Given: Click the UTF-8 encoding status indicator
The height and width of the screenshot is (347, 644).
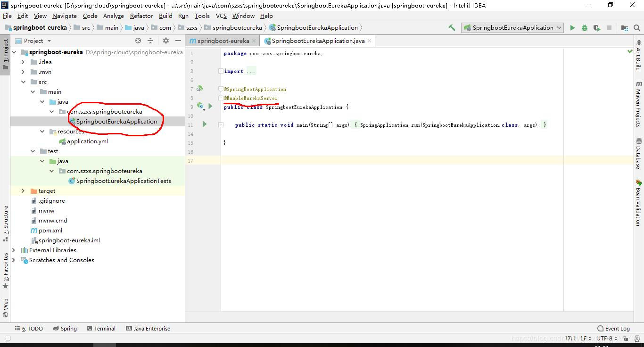Looking at the screenshot, I should 607,339.
